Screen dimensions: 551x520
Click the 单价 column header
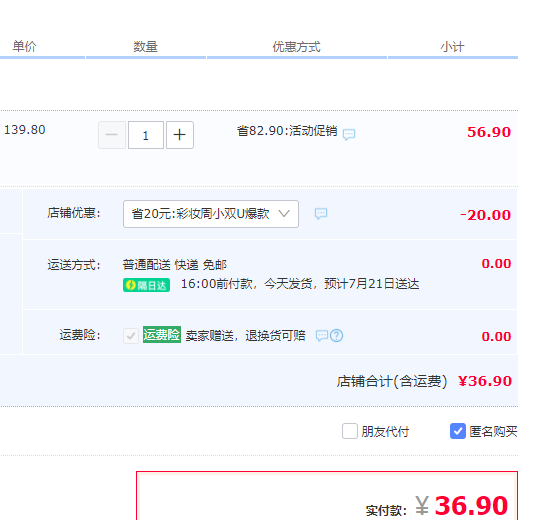25,46
